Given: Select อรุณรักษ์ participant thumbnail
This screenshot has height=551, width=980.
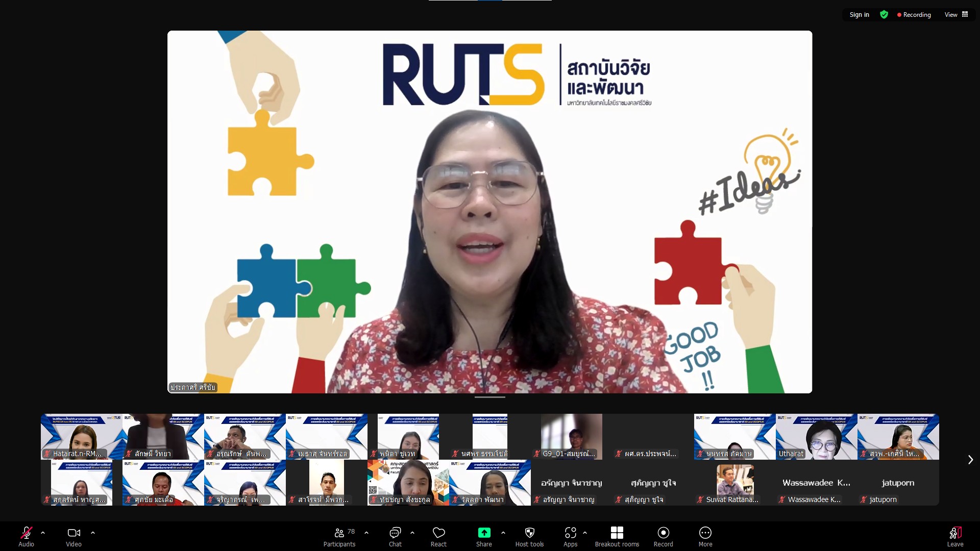Looking at the screenshot, I should pyautogui.click(x=245, y=437).
